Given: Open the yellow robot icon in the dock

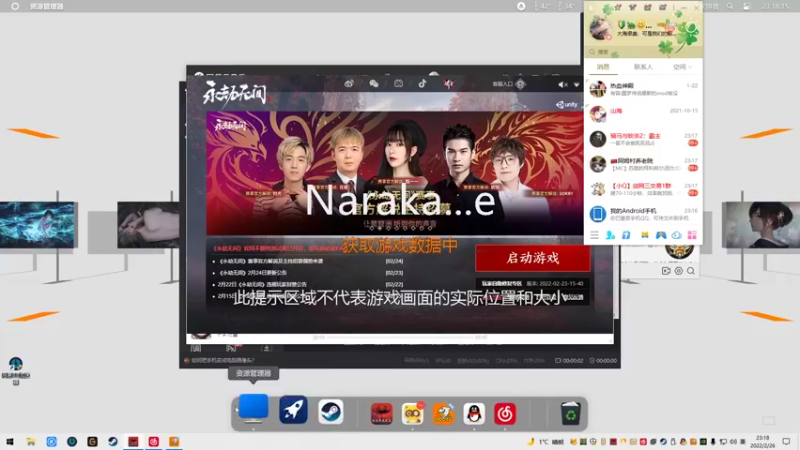Looking at the screenshot, I should coord(412,414).
